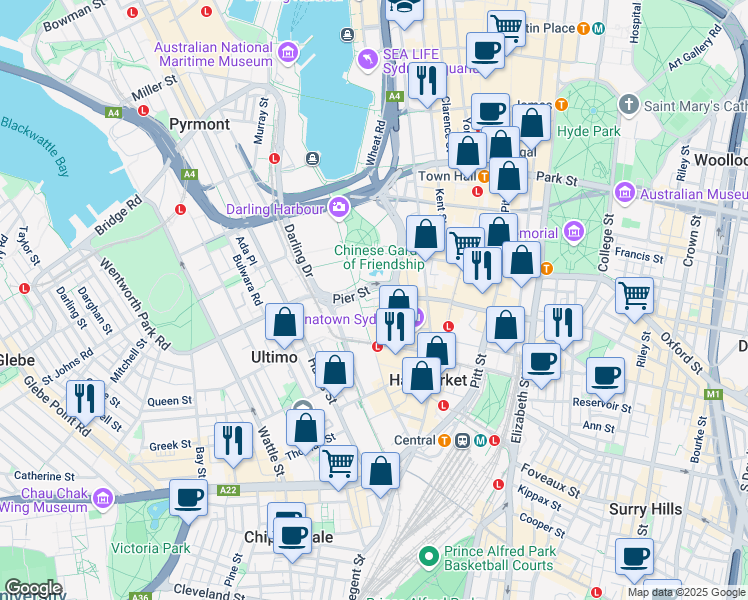The width and height of the screenshot is (748, 600).
Task: Select the M1 motorway shield
Action: [x=713, y=394]
